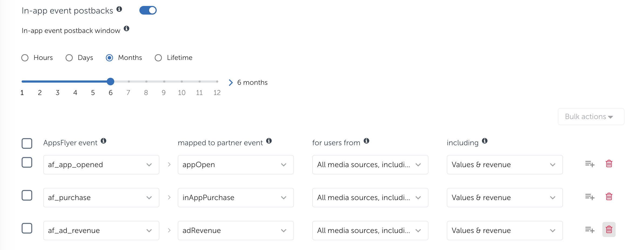The width and height of the screenshot is (644, 250).
Task: Open the af_app_opened event dropdown
Action: [101, 165]
